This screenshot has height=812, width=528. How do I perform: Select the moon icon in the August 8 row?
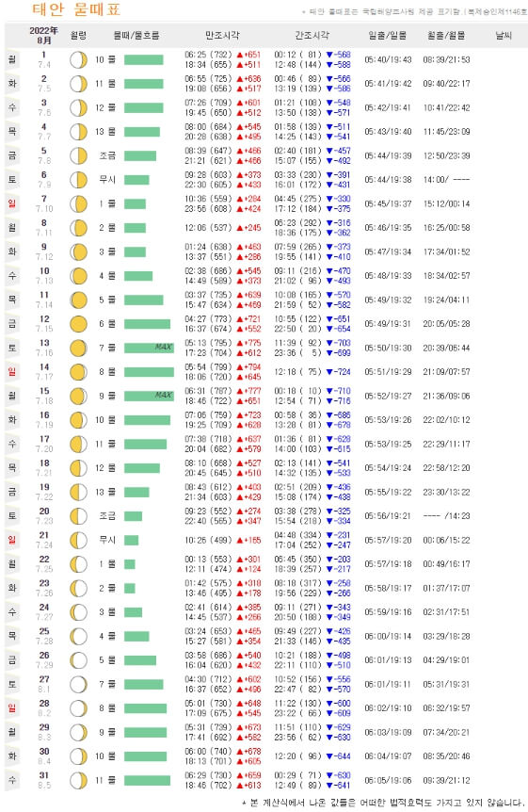(x=79, y=227)
